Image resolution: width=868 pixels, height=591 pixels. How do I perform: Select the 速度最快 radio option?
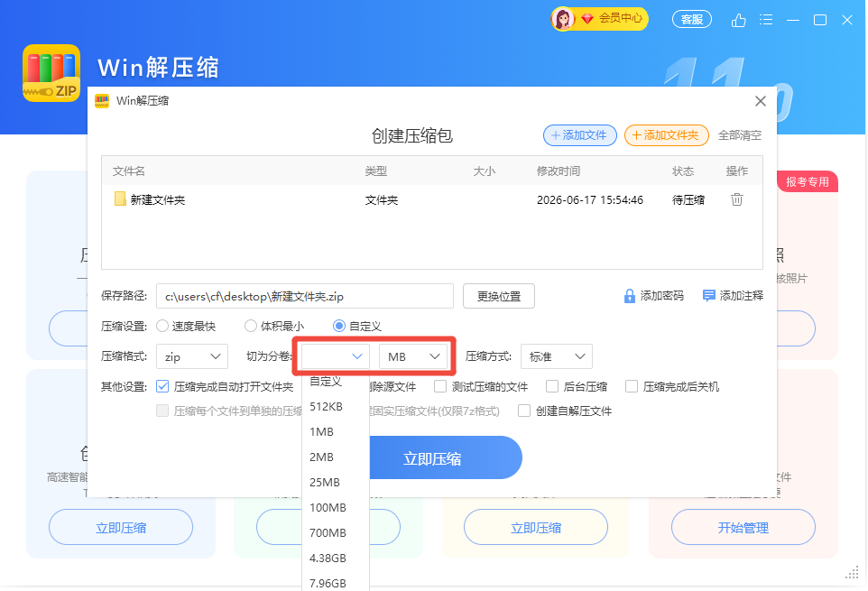tap(162, 326)
